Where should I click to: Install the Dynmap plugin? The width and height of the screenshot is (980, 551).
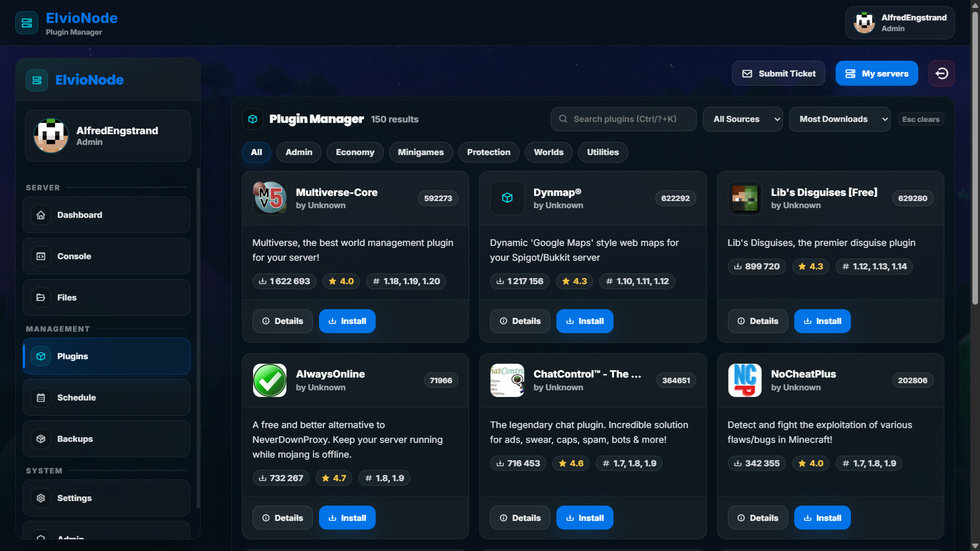pyautogui.click(x=585, y=321)
